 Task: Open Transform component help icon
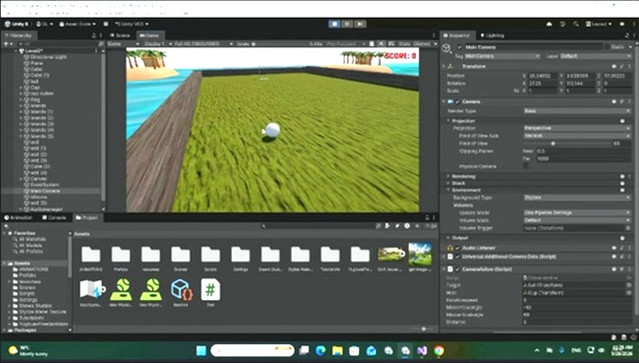point(614,66)
